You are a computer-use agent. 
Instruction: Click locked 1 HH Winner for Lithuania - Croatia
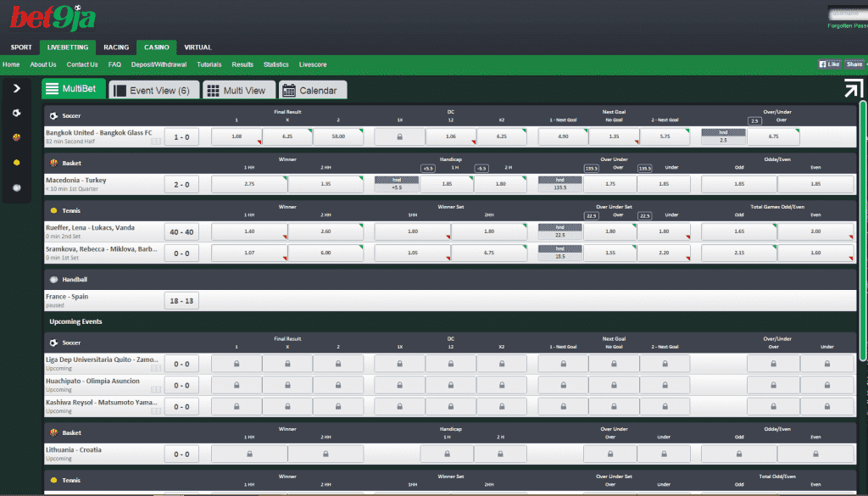point(250,454)
